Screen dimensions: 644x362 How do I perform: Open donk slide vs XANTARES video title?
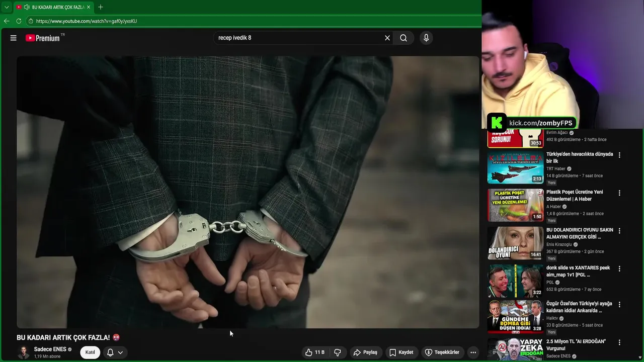(578, 271)
